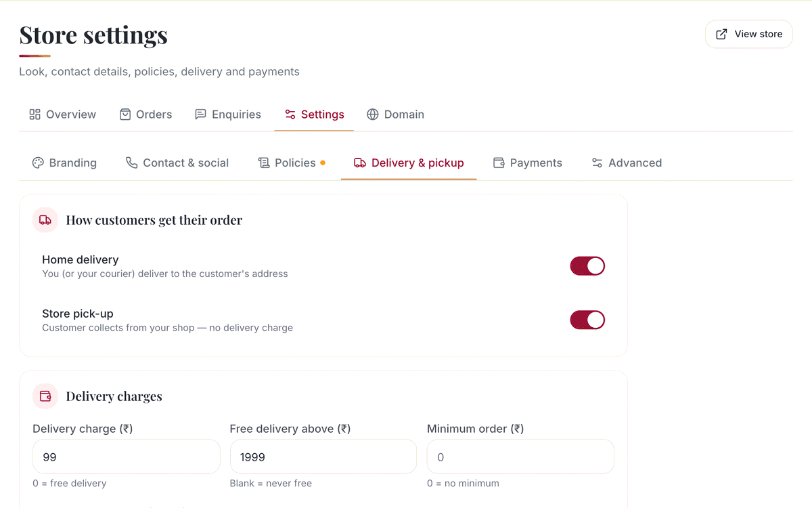This screenshot has width=812, height=508.
Task: Go to the Enquiries tab
Action: 227,114
